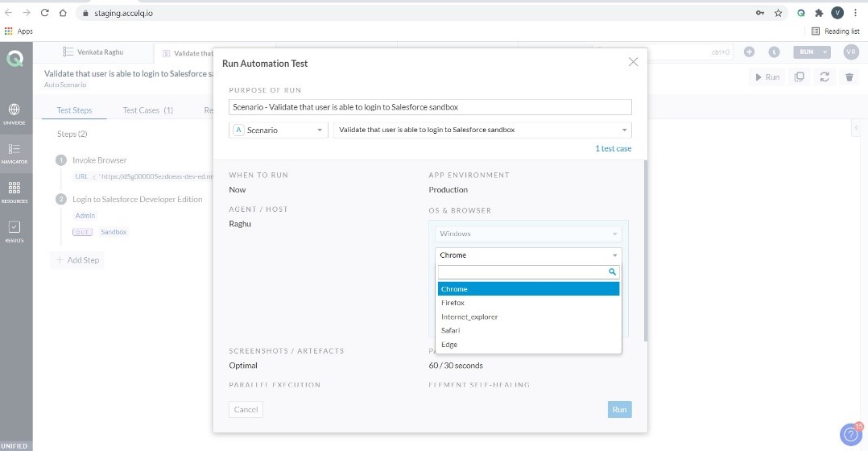This screenshot has width=868, height=451.
Task: Select the Invoke Browser step
Action: pos(100,160)
